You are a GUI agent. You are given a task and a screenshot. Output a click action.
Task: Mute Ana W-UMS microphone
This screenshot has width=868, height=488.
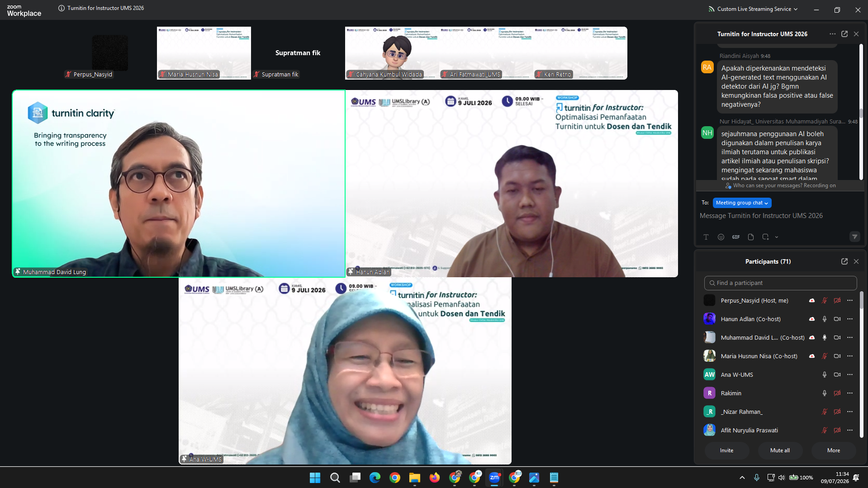click(x=825, y=375)
